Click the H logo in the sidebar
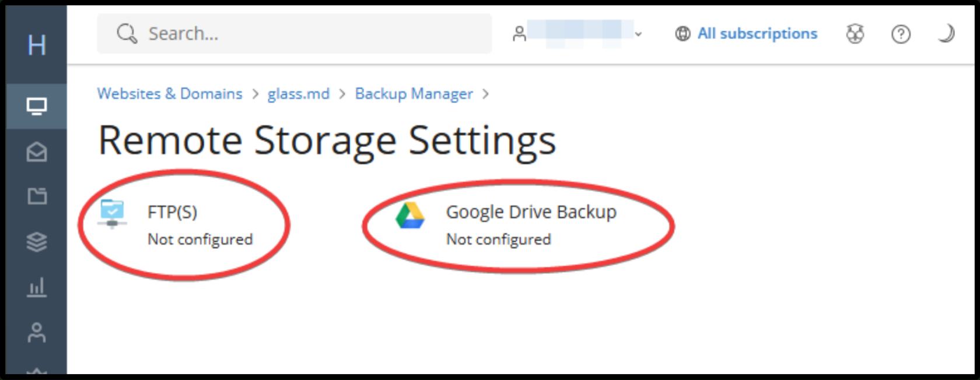 coord(37,45)
